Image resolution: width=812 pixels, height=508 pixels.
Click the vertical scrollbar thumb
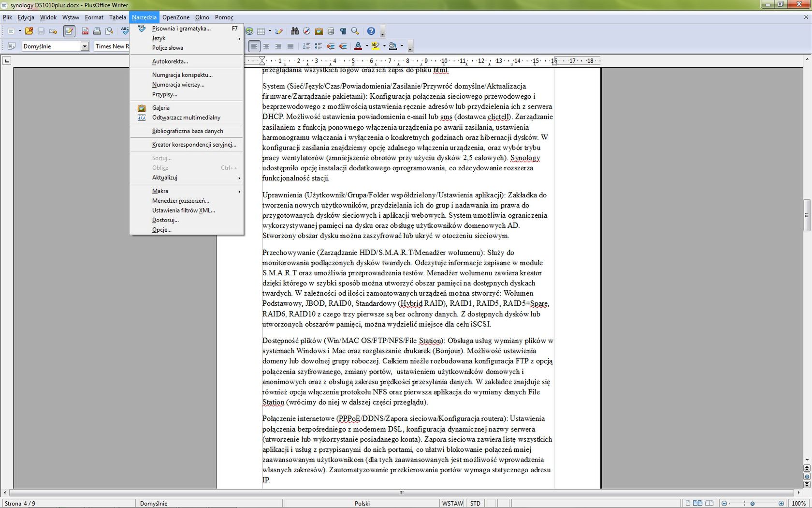tap(807, 215)
